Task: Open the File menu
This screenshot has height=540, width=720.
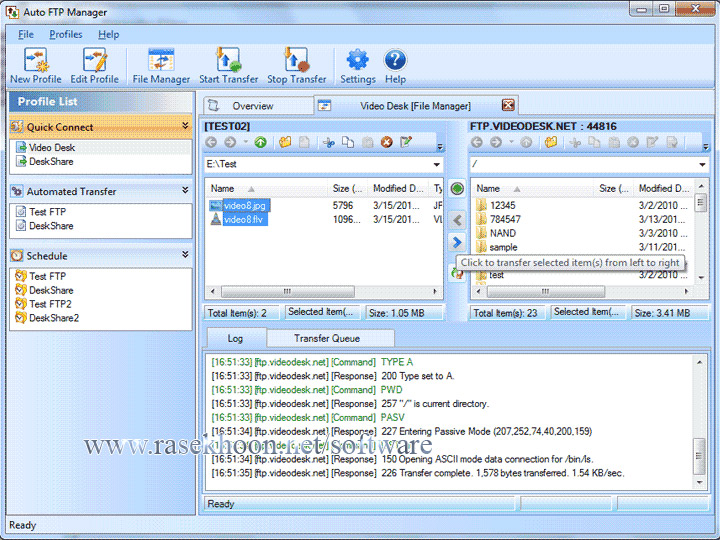Action: (x=26, y=34)
